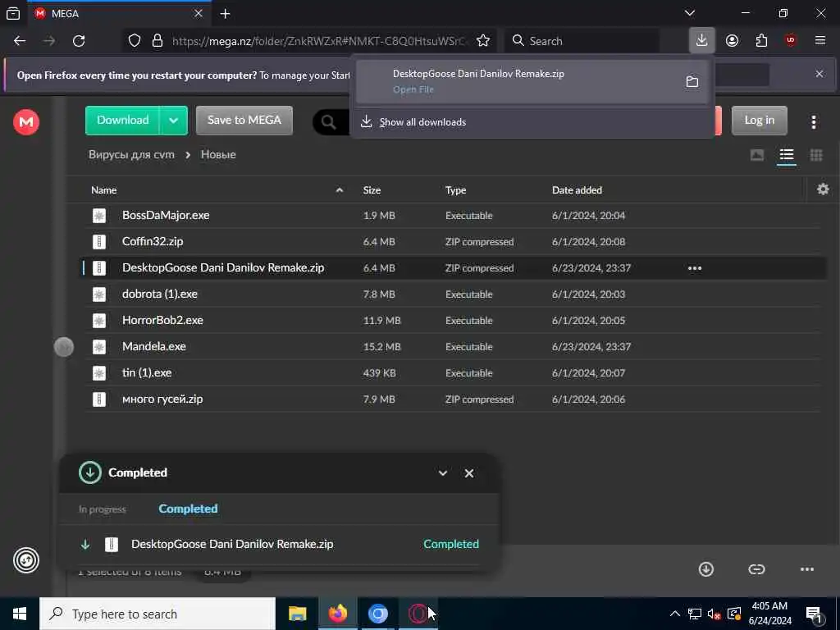
Task: Select Mandela.exe file
Action: pyautogui.click(x=453, y=347)
